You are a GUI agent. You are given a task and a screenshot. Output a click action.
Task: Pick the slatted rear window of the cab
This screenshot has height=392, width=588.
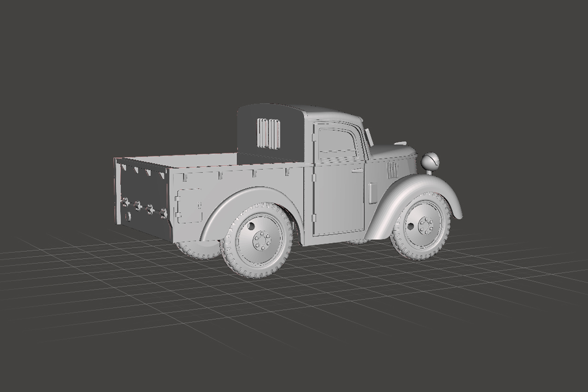268,134
